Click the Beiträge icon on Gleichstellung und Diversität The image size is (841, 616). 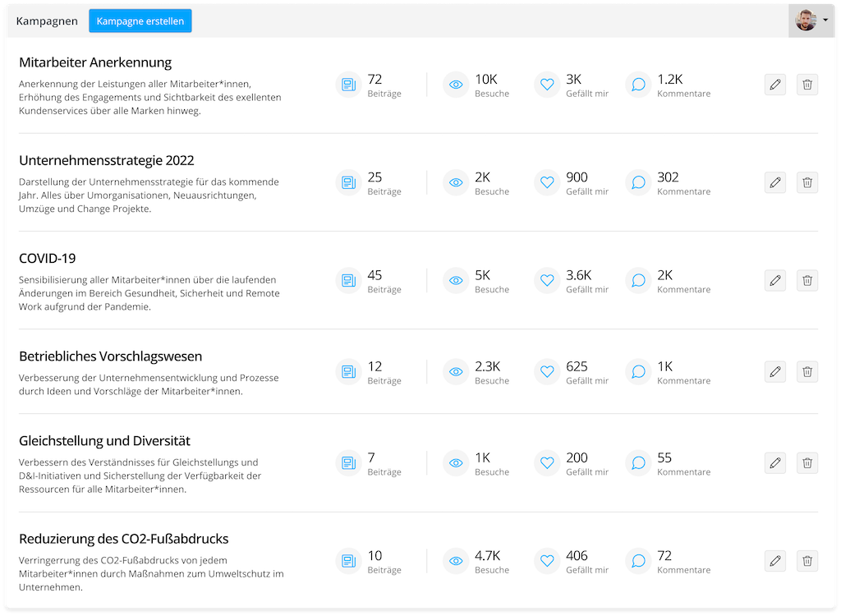348,462
